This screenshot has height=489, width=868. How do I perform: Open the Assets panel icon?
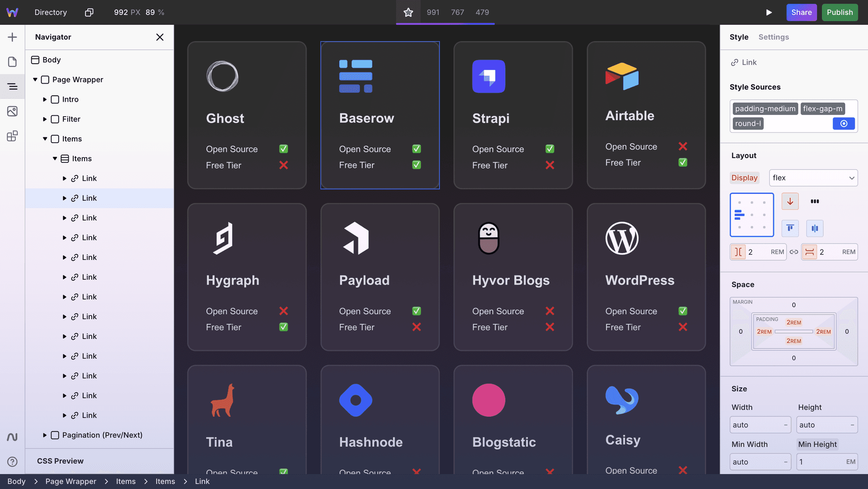click(12, 111)
